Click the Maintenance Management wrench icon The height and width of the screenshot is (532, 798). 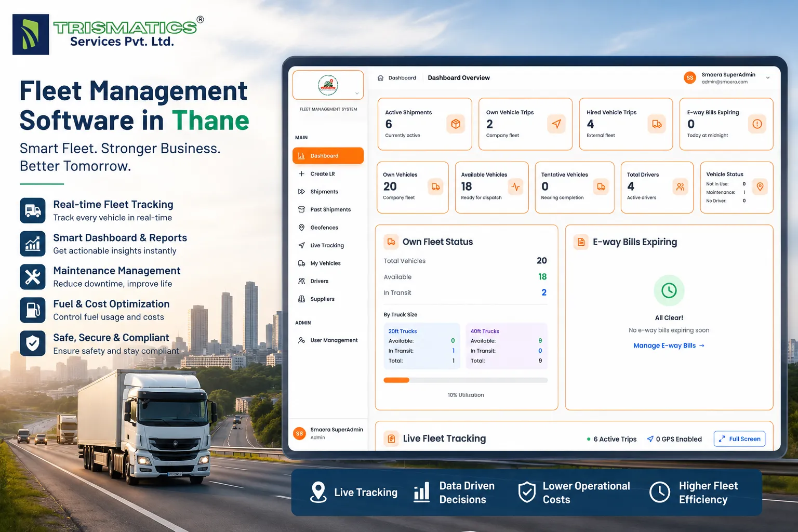[33, 277]
